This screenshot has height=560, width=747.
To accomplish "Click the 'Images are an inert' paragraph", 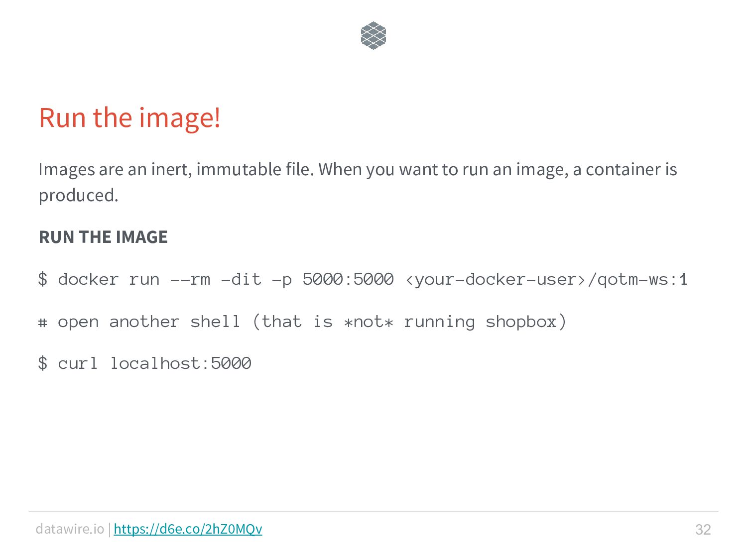I will 358,182.
